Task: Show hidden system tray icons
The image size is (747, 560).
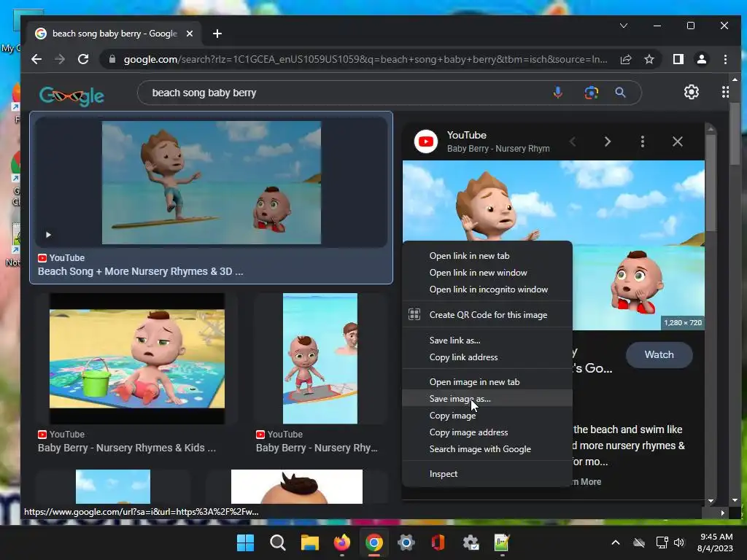Action: (616, 542)
